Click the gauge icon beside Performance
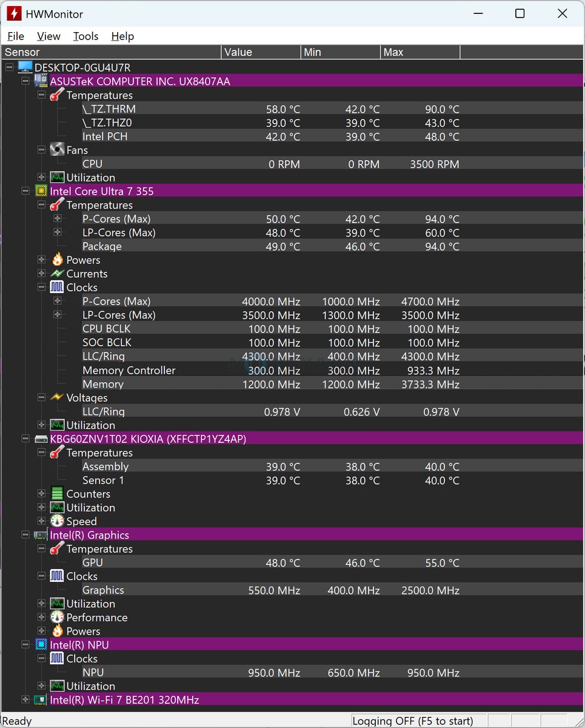This screenshot has width=585, height=728. (x=57, y=617)
